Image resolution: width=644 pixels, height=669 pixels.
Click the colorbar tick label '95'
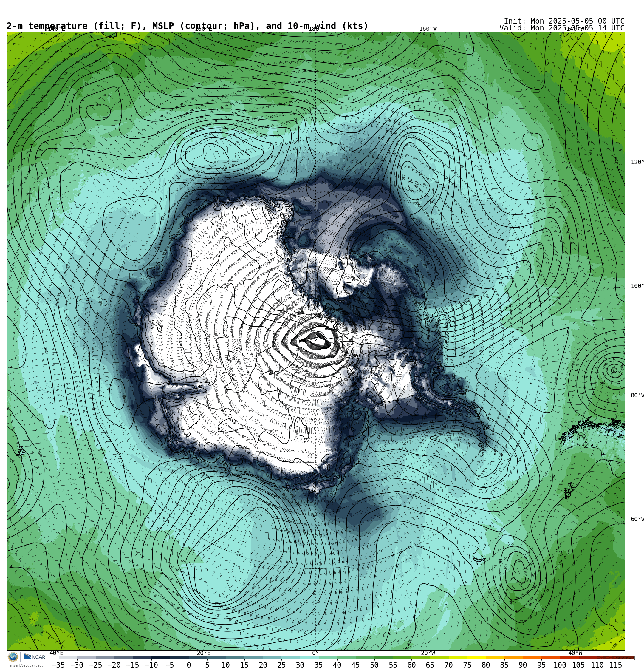541,665
